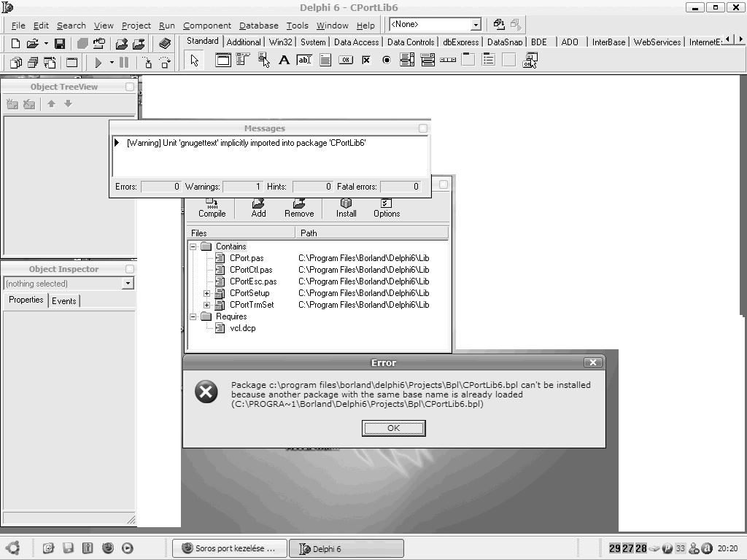The image size is (747, 560).
Task: Click the Pause icon
Action: [x=124, y=63]
